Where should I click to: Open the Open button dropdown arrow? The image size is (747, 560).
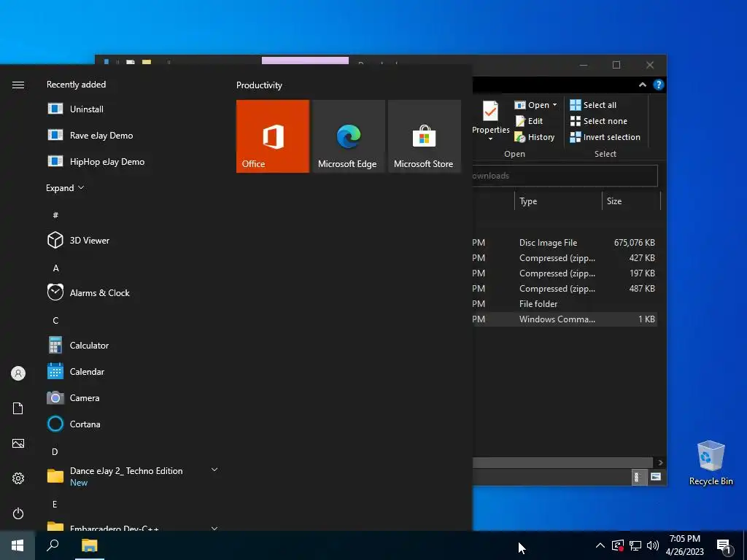554,105
